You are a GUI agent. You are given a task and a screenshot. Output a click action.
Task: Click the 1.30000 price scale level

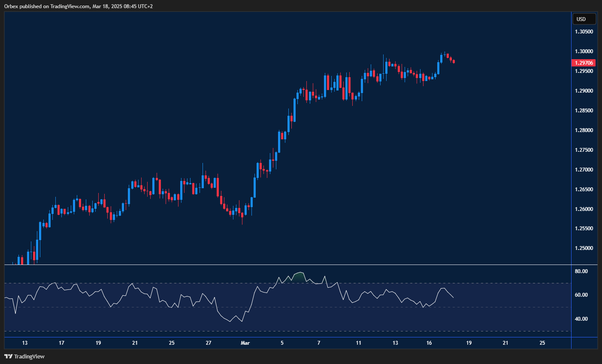pyautogui.click(x=584, y=51)
